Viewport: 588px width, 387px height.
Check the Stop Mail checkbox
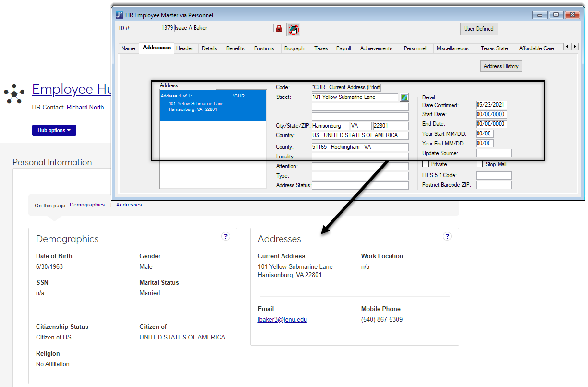[479, 164]
